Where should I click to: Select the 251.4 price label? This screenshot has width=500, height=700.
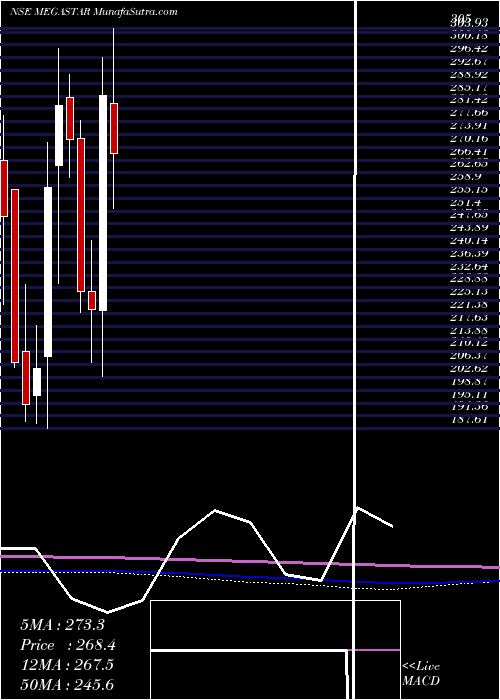[x=465, y=202]
